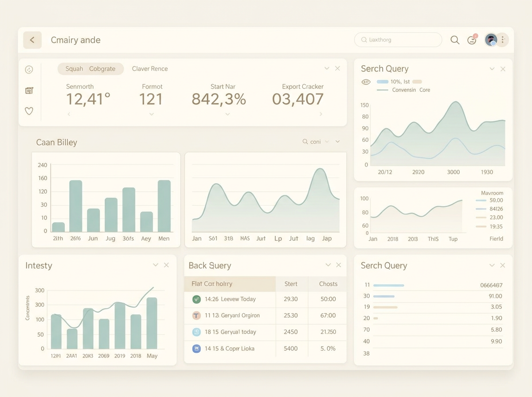Open the 14:26 Leevew Today row
532x397 pixels.
(x=265, y=299)
